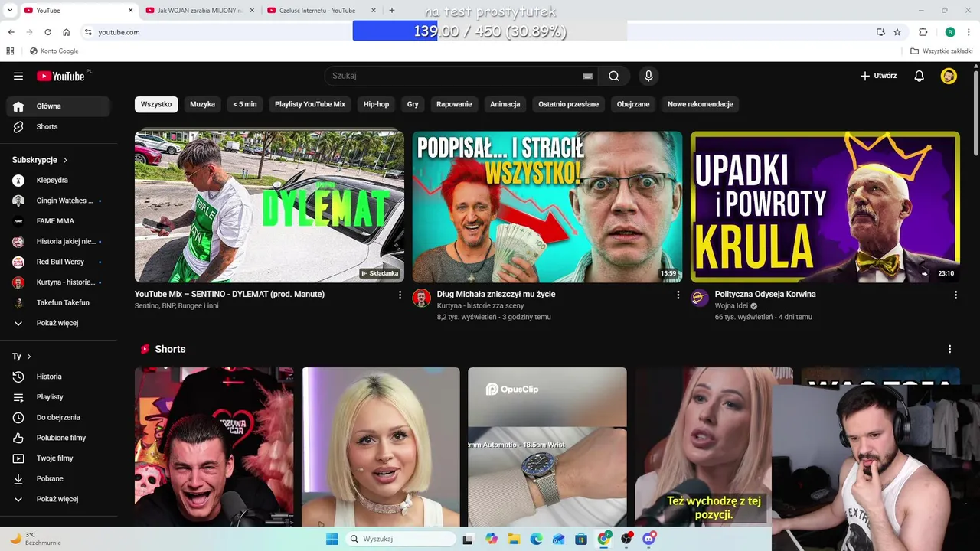Click the search magnifier button

[614, 76]
